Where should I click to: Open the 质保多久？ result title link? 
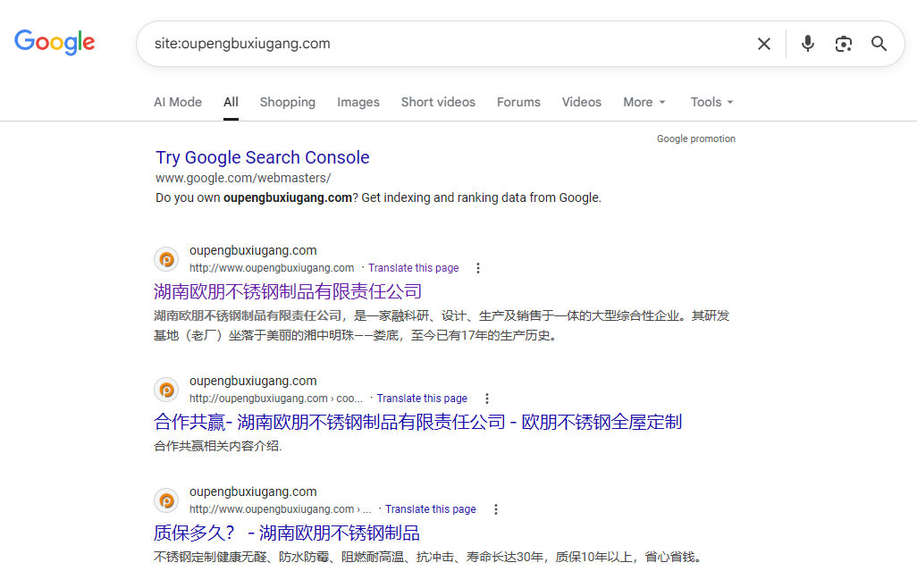(287, 533)
